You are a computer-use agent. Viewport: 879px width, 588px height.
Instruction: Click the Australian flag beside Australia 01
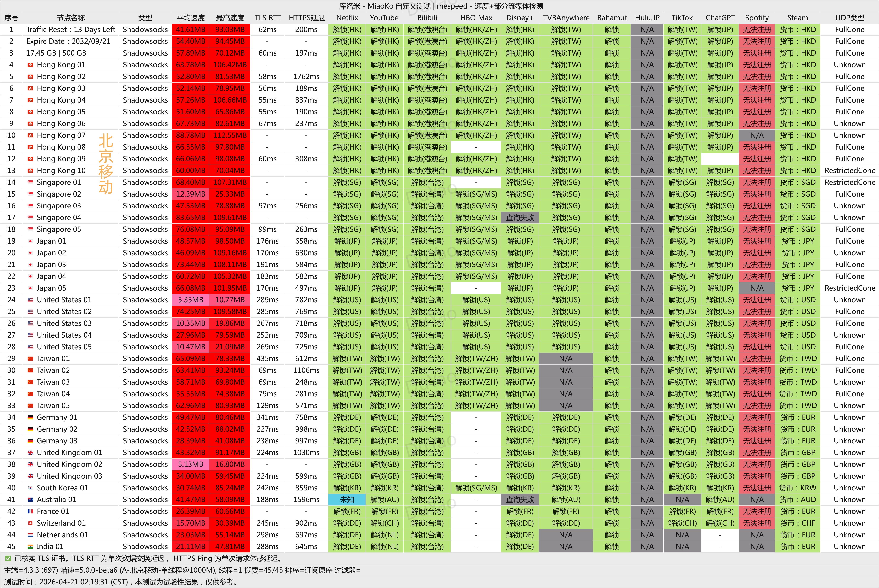point(30,499)
